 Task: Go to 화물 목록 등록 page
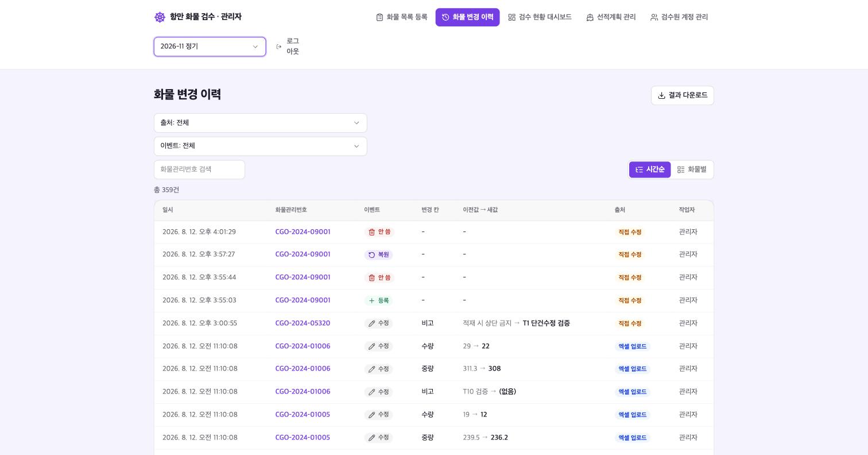(402, 17)
